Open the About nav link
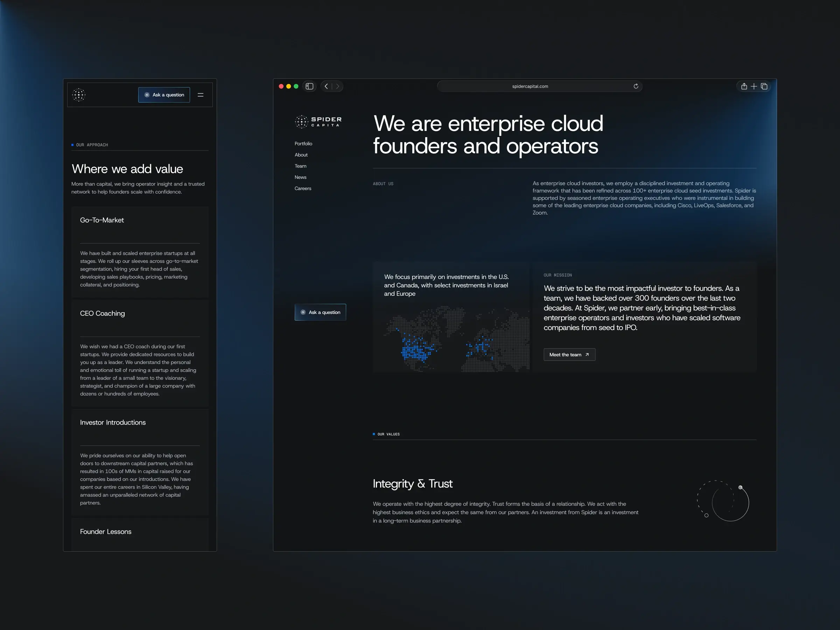 pyautogui.click(x=301, y=155)
